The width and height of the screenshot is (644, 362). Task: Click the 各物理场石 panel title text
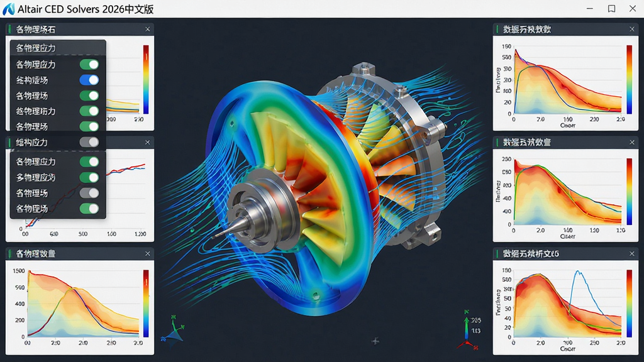[35, 29]
